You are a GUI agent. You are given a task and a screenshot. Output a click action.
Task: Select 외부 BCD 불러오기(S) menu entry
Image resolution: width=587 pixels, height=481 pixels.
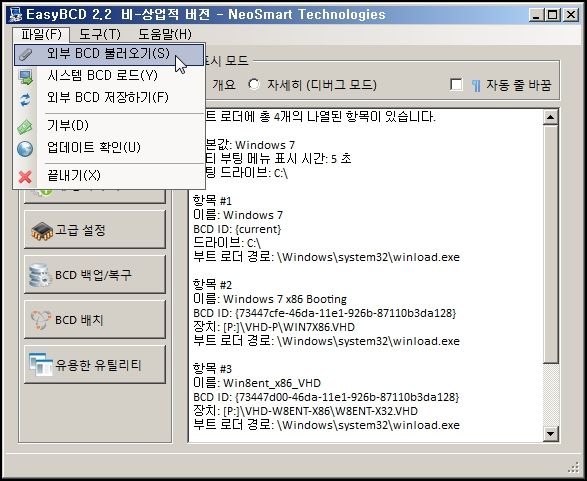click(109, 55)
